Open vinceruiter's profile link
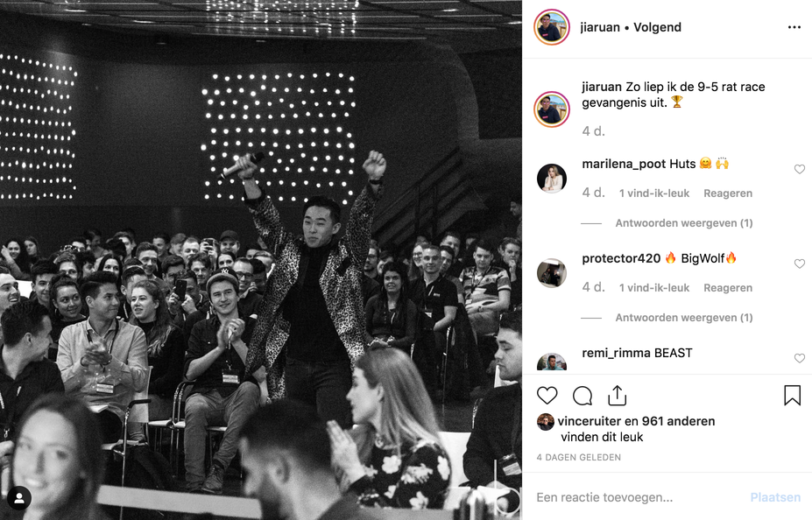 pos(590,421)
